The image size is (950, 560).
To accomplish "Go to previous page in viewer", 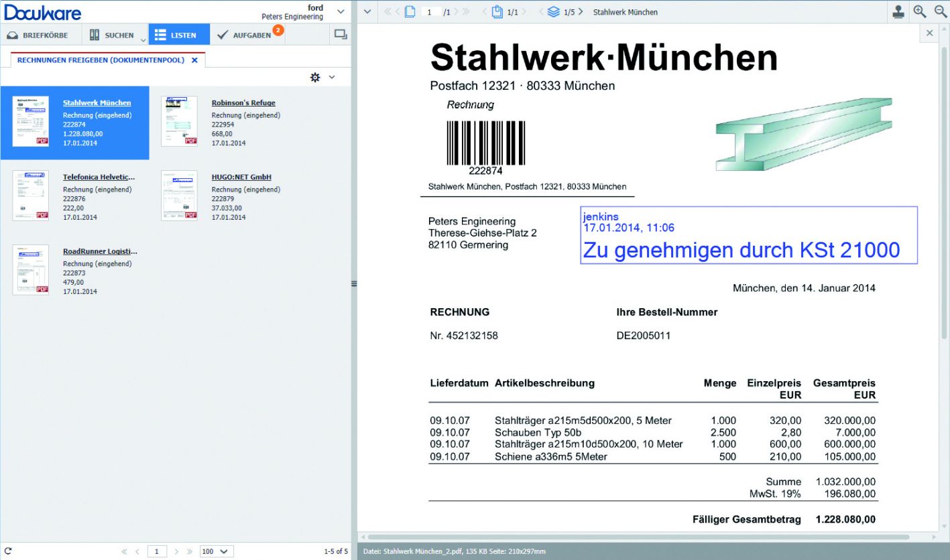I will tap(398, 11).
